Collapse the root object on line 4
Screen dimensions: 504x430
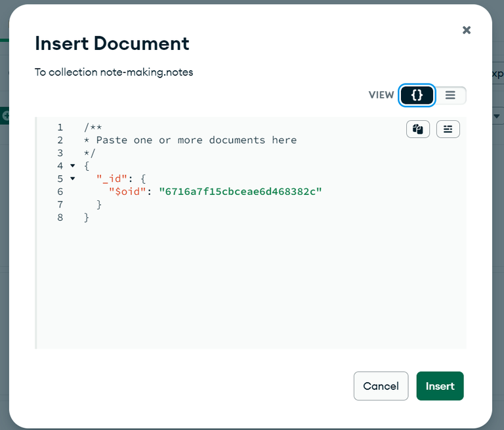click(x=73, y=165)
